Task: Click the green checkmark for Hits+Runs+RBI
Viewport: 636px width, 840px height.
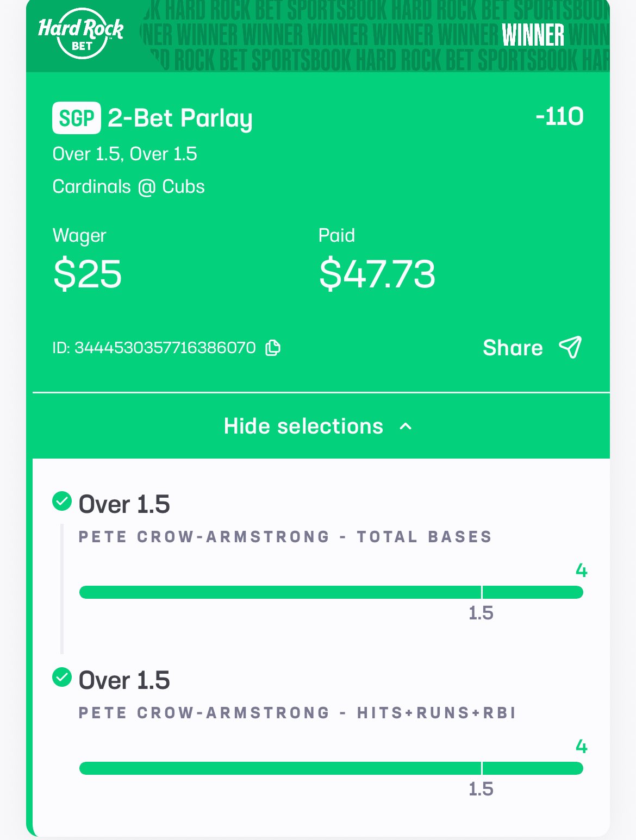Action: pyautogui.click(x=62, y=677)
